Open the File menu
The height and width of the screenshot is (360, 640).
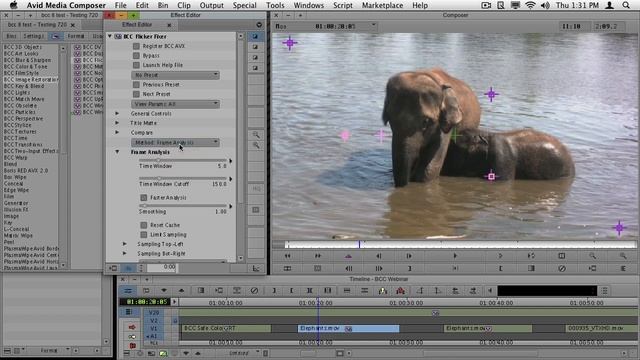tap(120, 5)
